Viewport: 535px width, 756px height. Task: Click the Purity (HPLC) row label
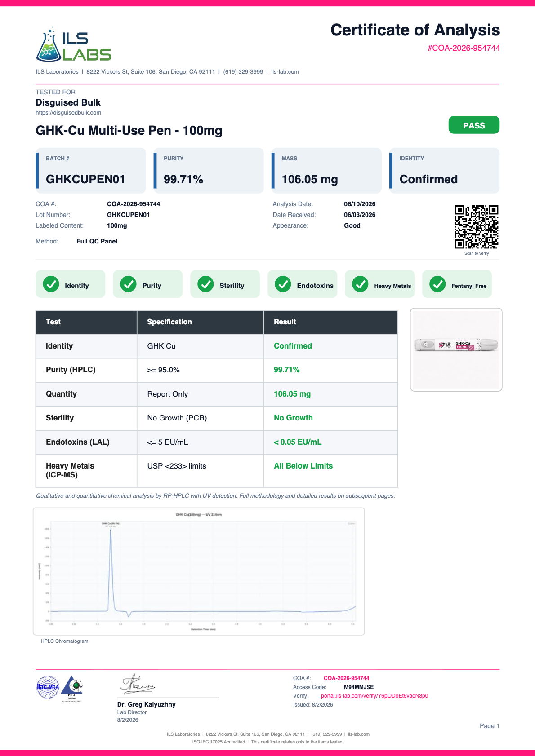coord(71,370)
